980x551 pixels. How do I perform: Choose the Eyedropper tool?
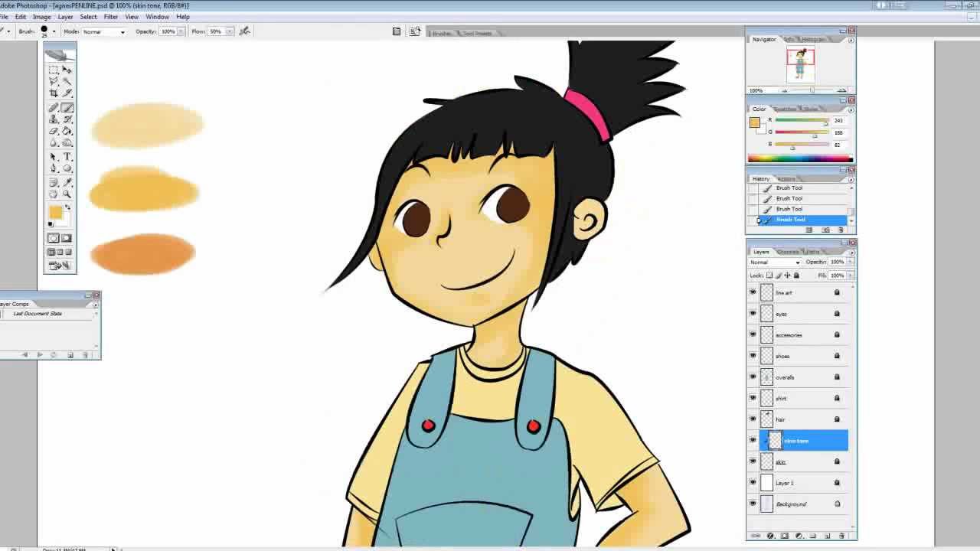(x=67, y=182)
